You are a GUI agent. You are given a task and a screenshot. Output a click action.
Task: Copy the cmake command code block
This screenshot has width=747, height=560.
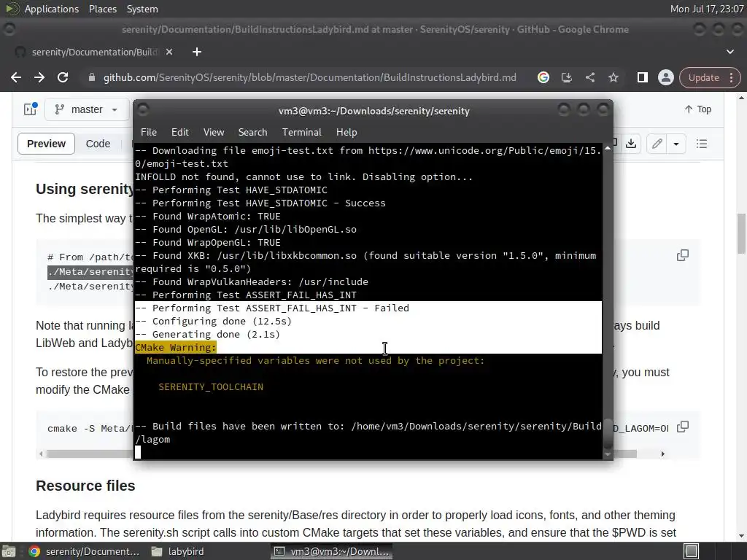[x=683, y=426]
